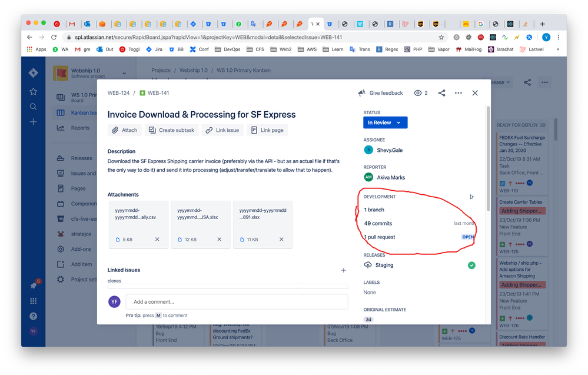Viewport: 588px width, 375px height.
Task: Click the share icon in issue dialog
Action: [442, 93]
